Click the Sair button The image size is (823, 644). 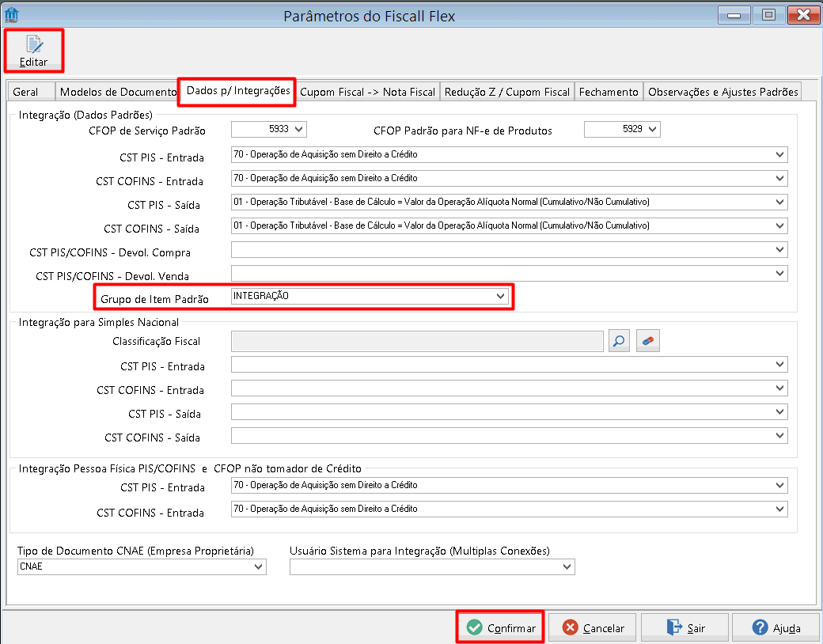pos(685,627)
